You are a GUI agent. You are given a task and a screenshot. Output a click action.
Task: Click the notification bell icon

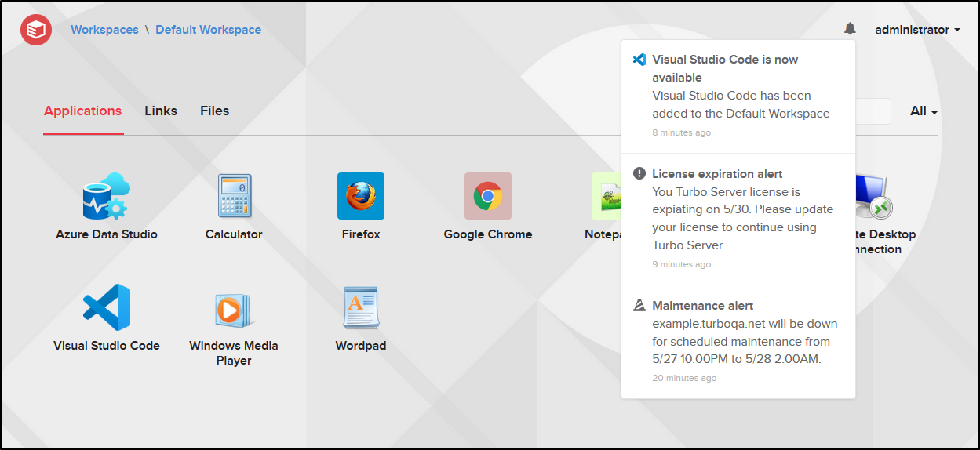point(850,29)
